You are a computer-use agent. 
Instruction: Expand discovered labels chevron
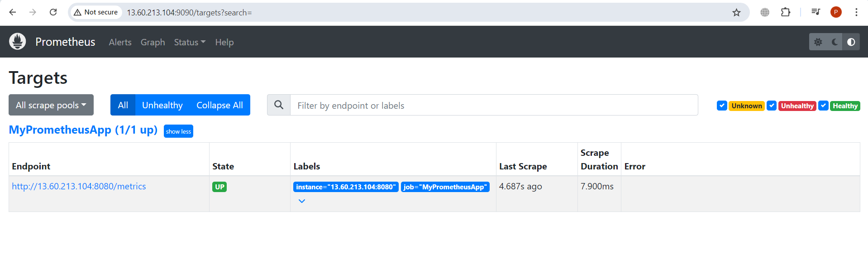click(x=302, y=201)
